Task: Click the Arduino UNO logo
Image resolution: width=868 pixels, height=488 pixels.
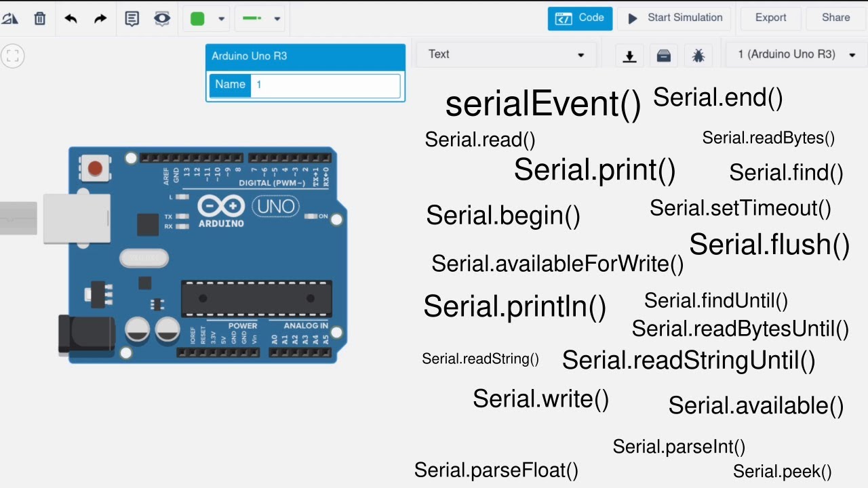Action: tap(249, 211)
